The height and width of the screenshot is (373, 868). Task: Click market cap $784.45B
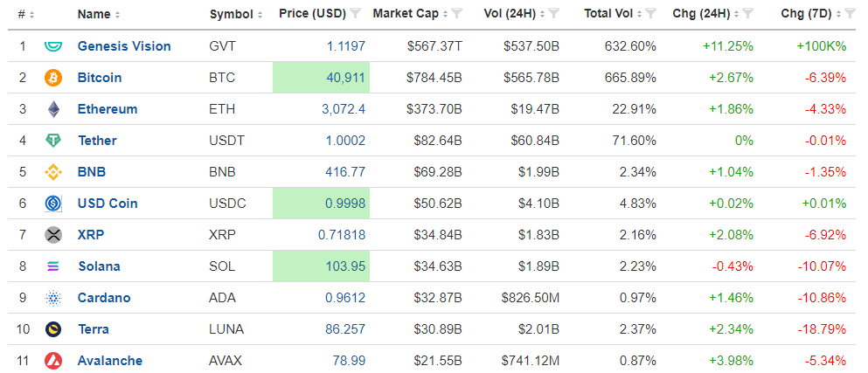click(434, 78)
